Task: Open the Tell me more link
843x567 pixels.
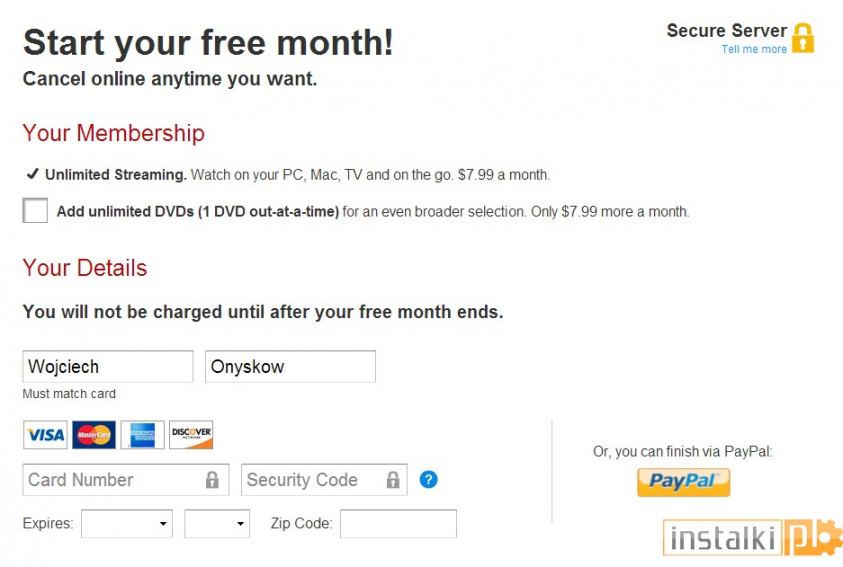Action: coord(754,49)
